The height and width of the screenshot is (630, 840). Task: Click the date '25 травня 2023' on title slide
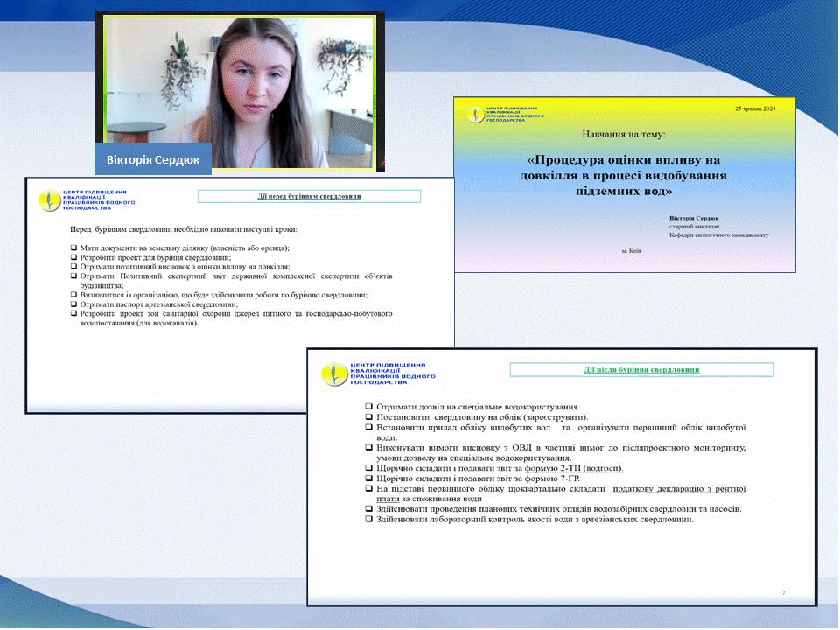[761, 107]
